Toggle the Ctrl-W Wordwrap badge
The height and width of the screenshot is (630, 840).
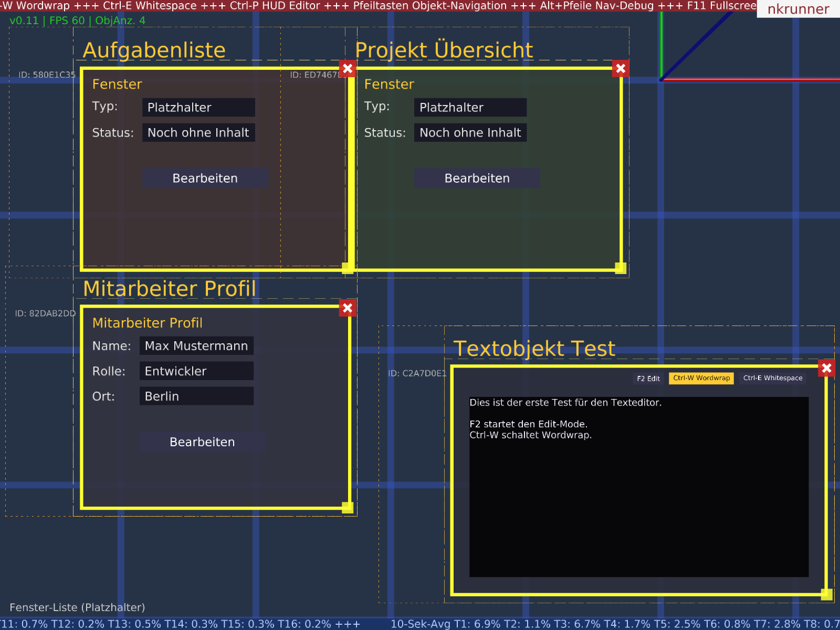tap(701, 378)
